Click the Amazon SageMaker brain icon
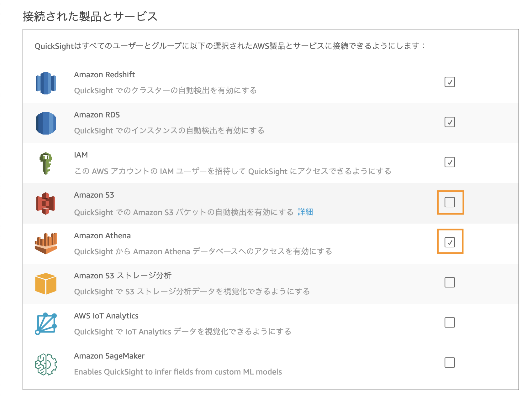The image size is (532, 398). [46, 364]
